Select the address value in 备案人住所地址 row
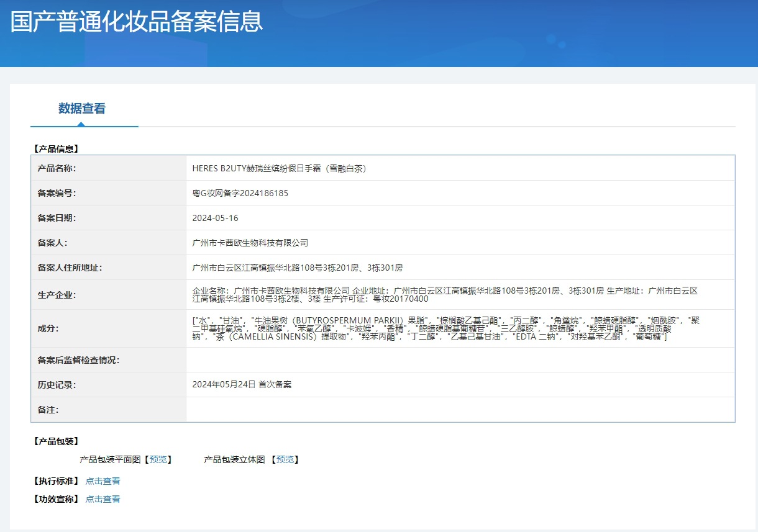Viewport: 758px width, 532px height. coord(298,268)
